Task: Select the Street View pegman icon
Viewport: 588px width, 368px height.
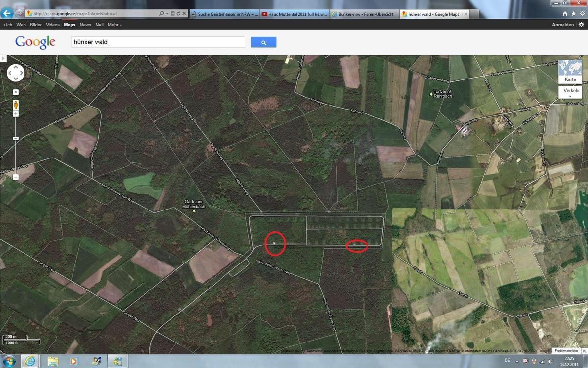Action: point(16,105)
